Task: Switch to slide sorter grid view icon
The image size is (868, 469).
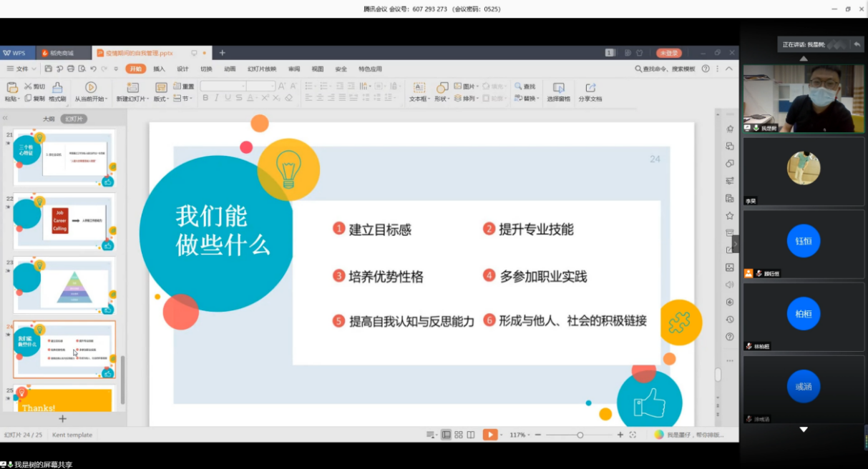Action: pos(459,435)
